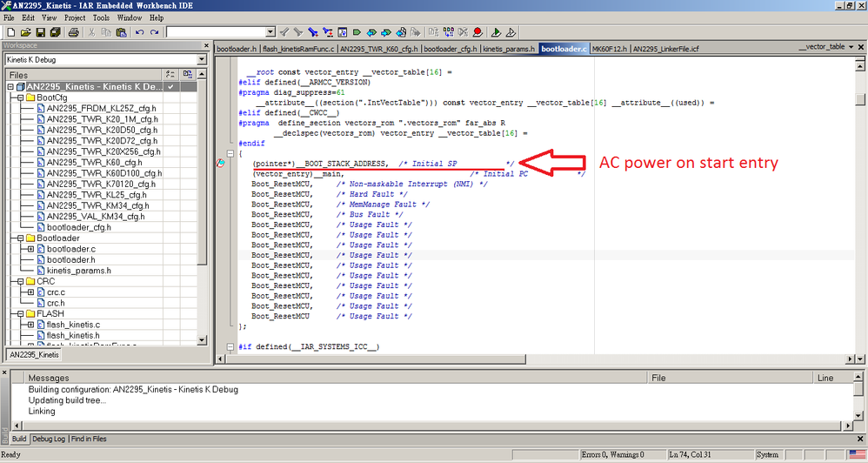Image resolution: width=868 pixels, height=463 pixels.
Task: Switch to the bootloader_cfg.h tab
Action: click(x=451, y=49)
